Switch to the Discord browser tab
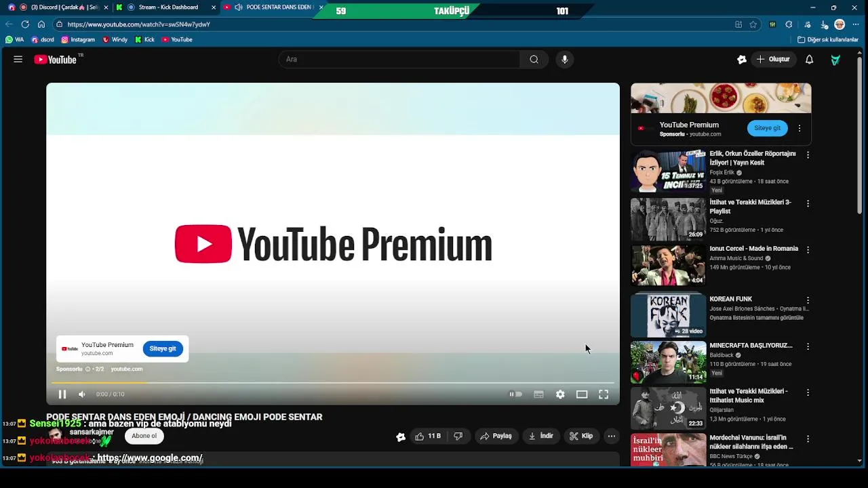The width and height of the screenshot is (868, 488). coord(57,7)
